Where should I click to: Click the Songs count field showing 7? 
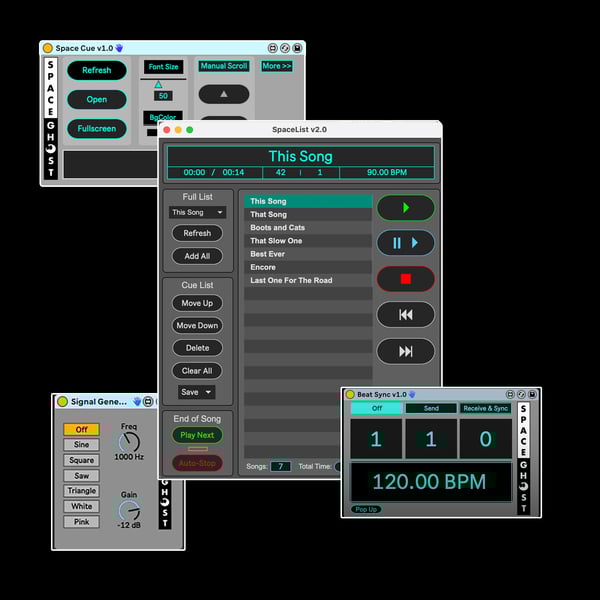280,466
